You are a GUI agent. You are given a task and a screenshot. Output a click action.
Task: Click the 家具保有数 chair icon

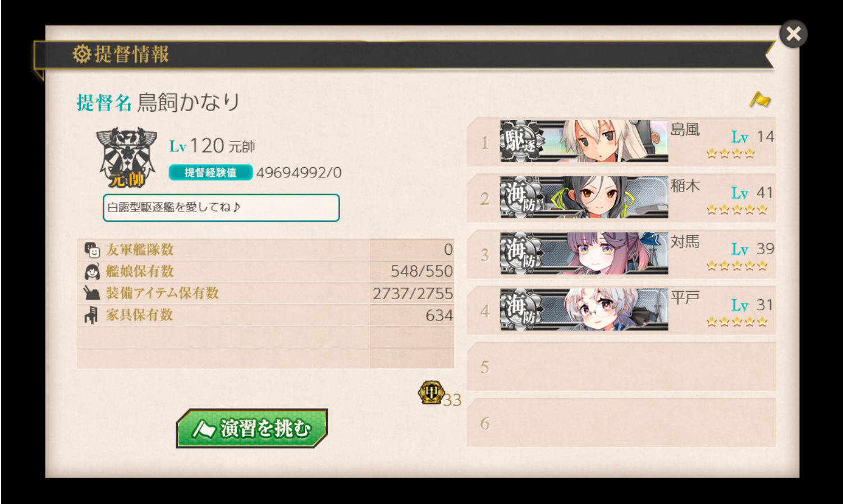91,315
